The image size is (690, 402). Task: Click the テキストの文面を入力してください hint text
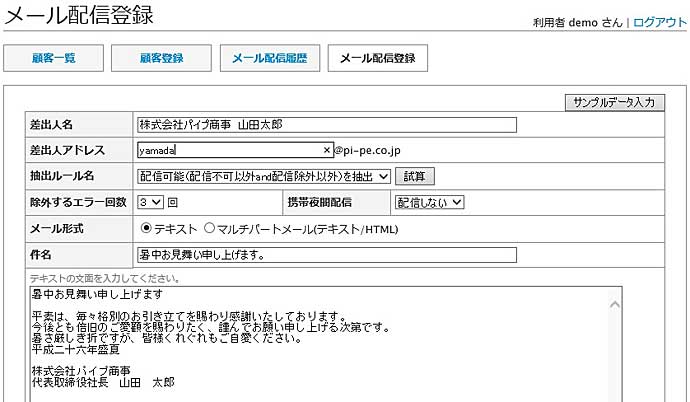(105, 278)
